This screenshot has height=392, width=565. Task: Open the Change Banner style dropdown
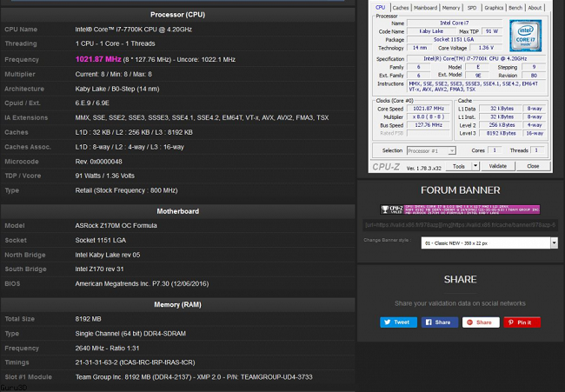(x=490, y=243)
